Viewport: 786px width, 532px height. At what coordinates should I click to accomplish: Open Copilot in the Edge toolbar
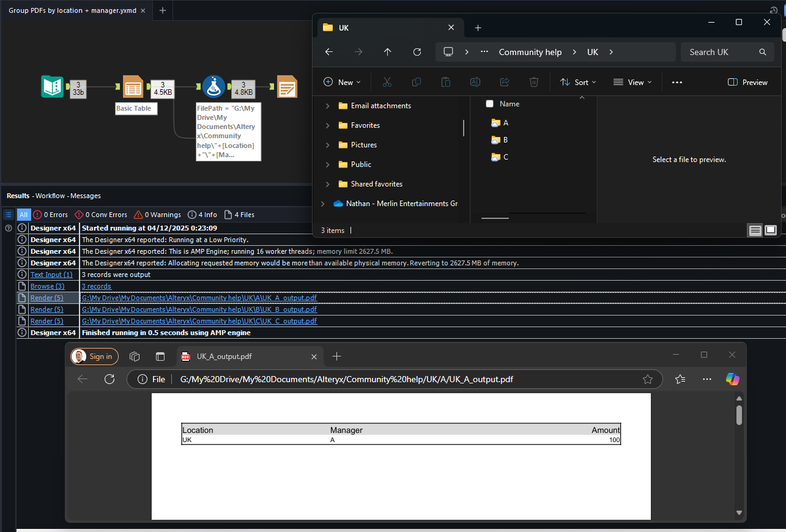[x=732, y=379]
